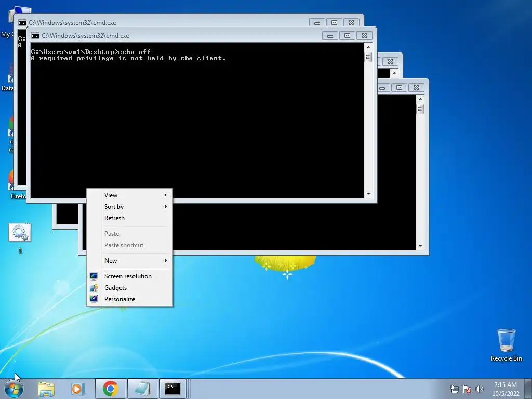The width and height of the screenshot is (532, 399).
Task: Close the front cmd.exe window
Action: (x=364, y=36)
